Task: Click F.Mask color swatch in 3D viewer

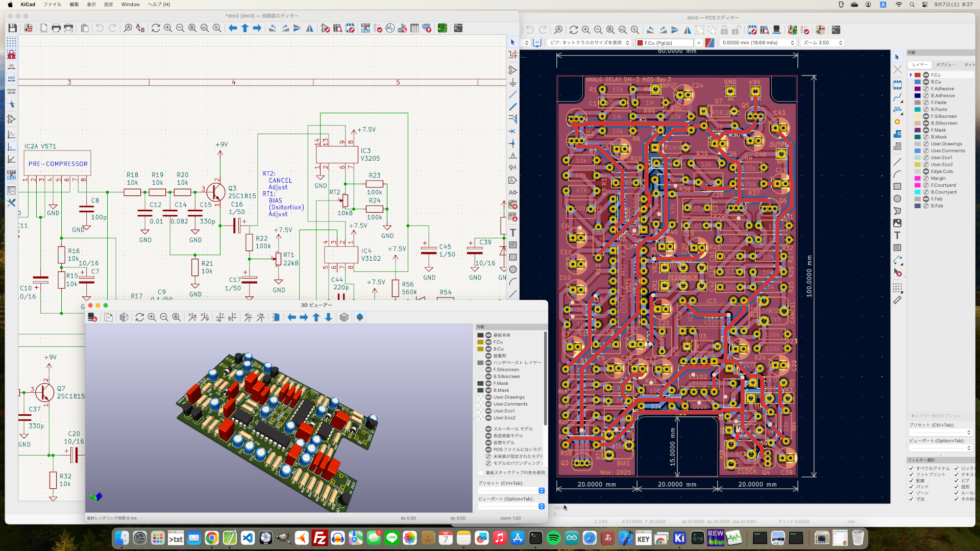Action: coord(480,384)
